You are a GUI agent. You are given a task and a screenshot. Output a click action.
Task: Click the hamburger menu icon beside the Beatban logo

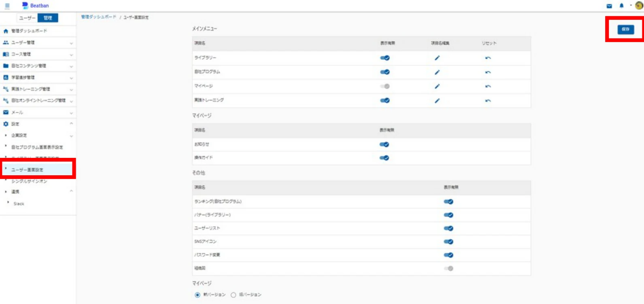tap(7, 6)
